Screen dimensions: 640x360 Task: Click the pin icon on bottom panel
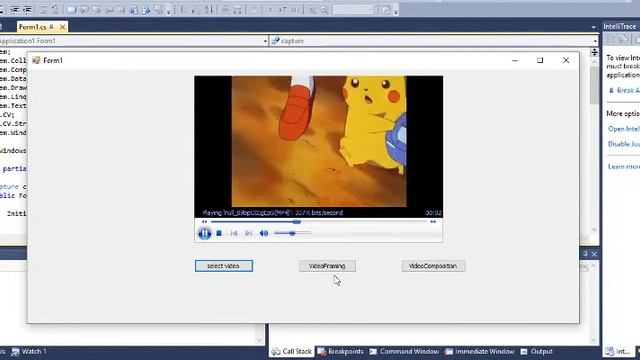tap(585, 254)
